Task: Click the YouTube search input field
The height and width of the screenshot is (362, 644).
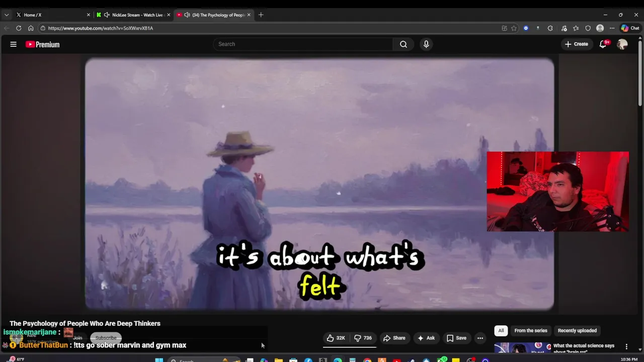Action: [x=303, y=44]
